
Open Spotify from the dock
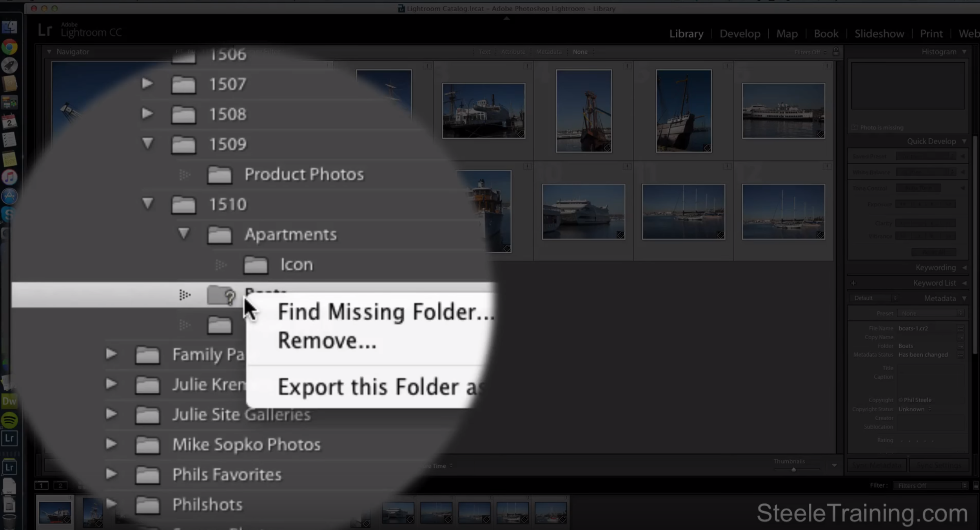9,420
